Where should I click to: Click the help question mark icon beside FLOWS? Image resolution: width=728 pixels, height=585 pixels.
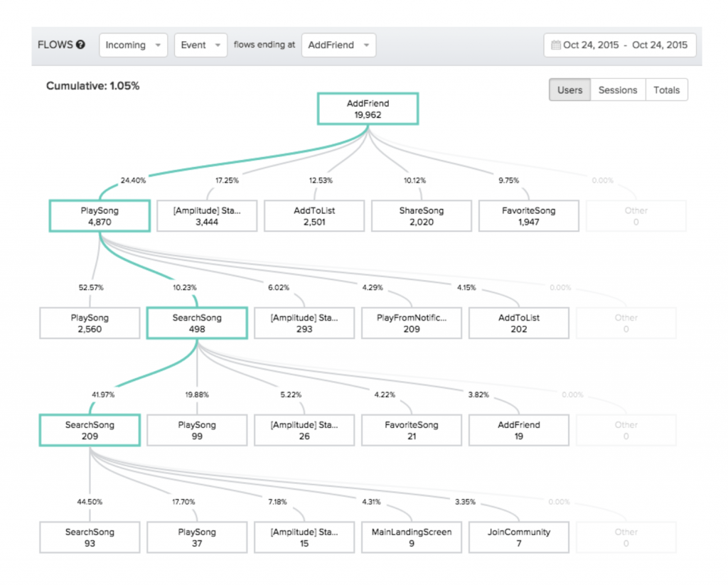click(x=81, y=45)
